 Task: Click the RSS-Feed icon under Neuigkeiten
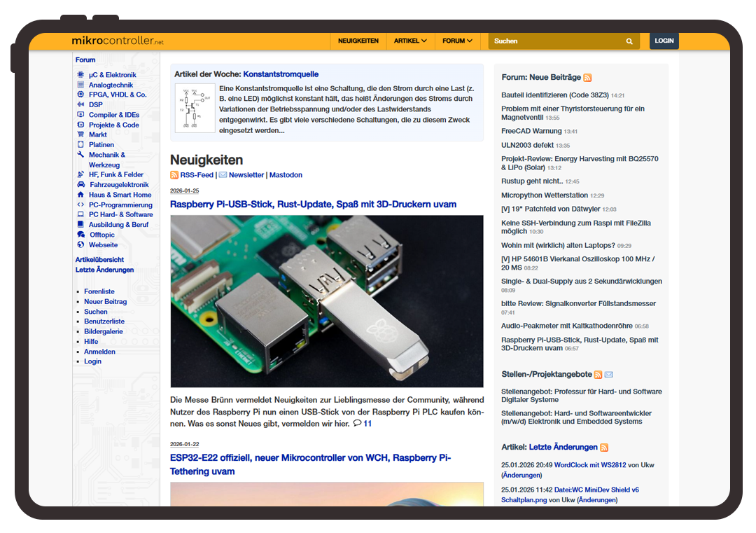(x=174, y=175)
